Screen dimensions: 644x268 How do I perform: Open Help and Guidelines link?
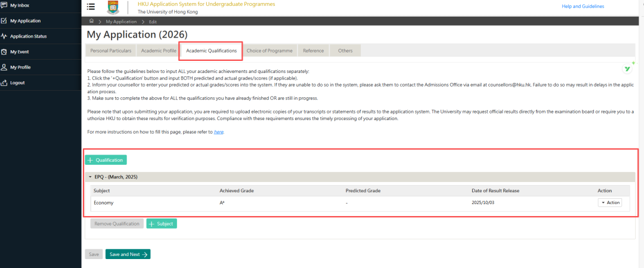[x=583, y=7]
